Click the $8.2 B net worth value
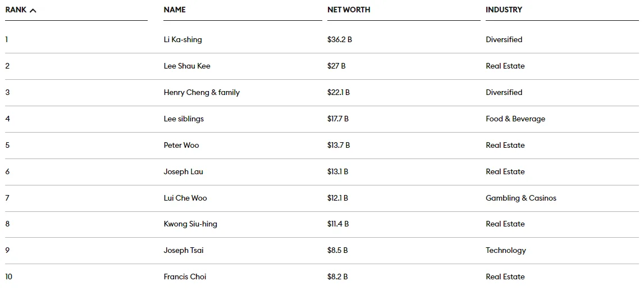This screenshot has width=644, height=290. (337, 277)
